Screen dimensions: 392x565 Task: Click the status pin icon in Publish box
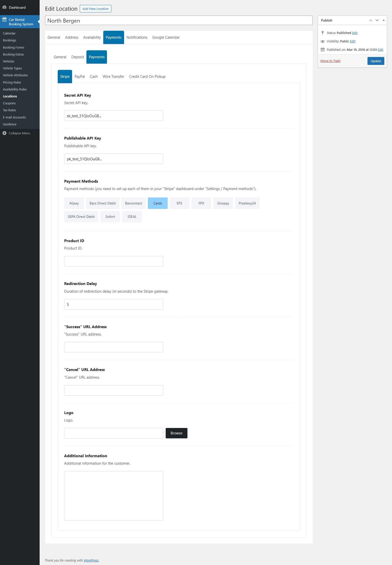click(322, 33)
